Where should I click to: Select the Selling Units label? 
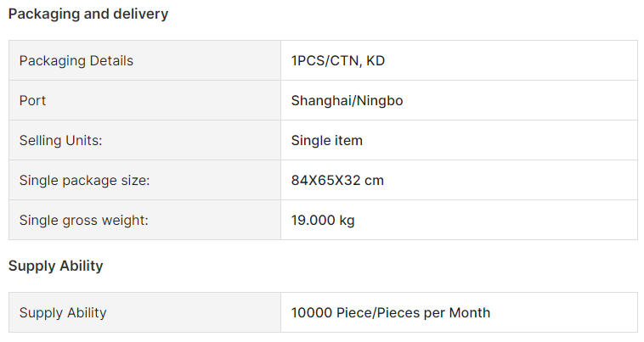point(61,140)
